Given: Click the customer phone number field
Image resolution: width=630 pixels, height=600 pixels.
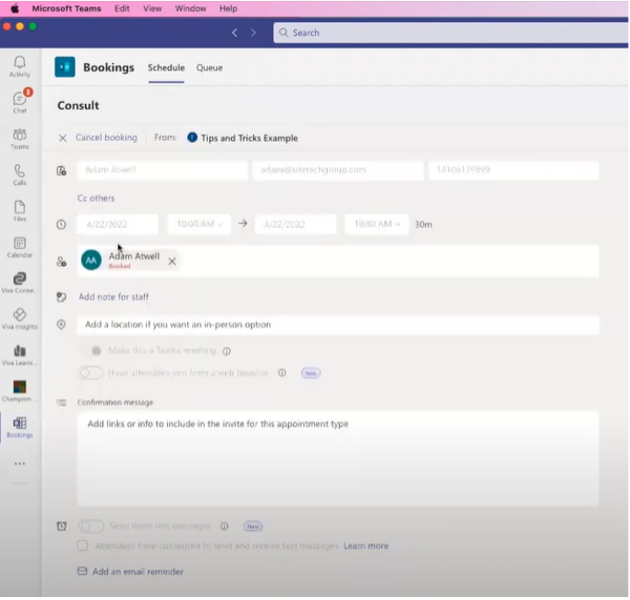Looking at the screenshot, I should (514, 170).
